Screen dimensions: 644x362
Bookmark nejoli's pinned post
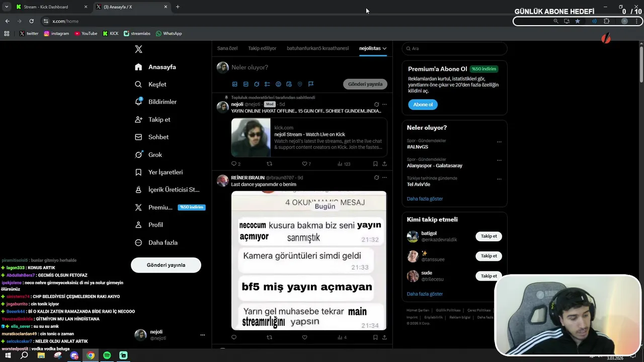point(375,164)
